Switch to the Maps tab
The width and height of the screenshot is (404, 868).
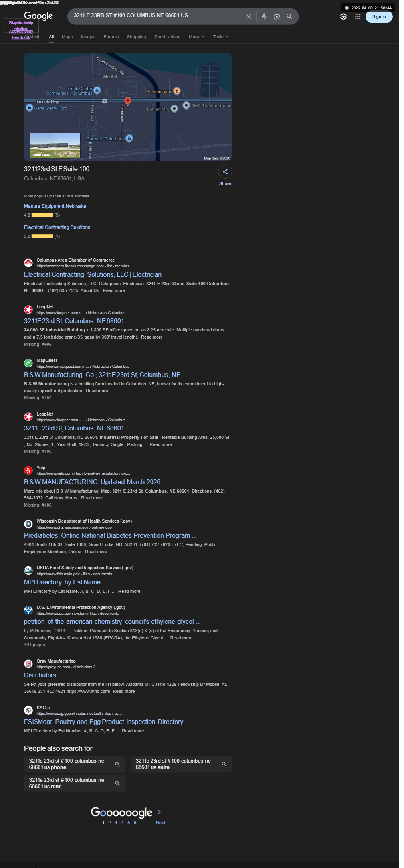[x=67, y=37]
